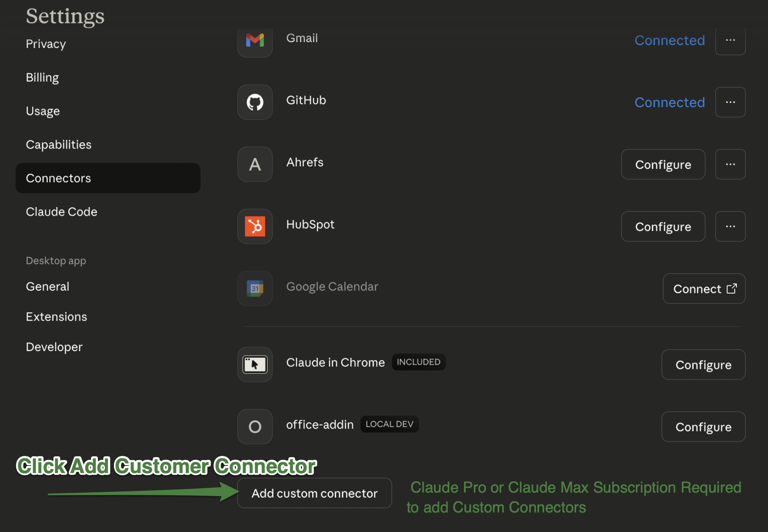Click the Google Calendar connector icon
The image size is (768, 532).
click(254, 288)
